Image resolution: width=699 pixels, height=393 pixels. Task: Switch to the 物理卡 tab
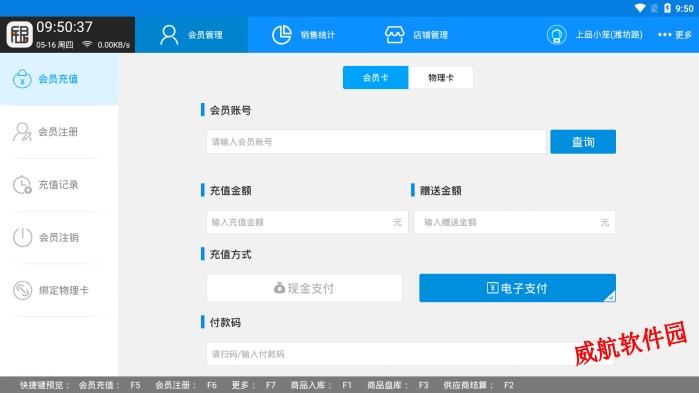click(x=441, y=78)
